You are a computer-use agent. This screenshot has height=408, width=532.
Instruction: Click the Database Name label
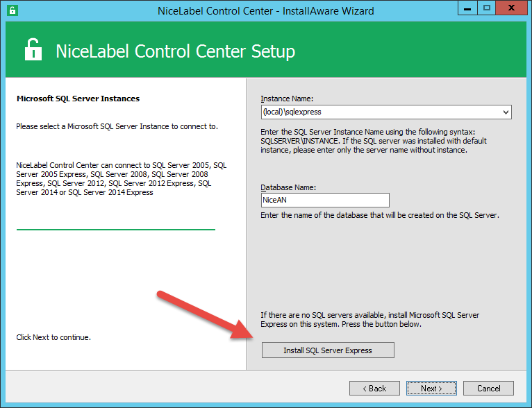288,187
